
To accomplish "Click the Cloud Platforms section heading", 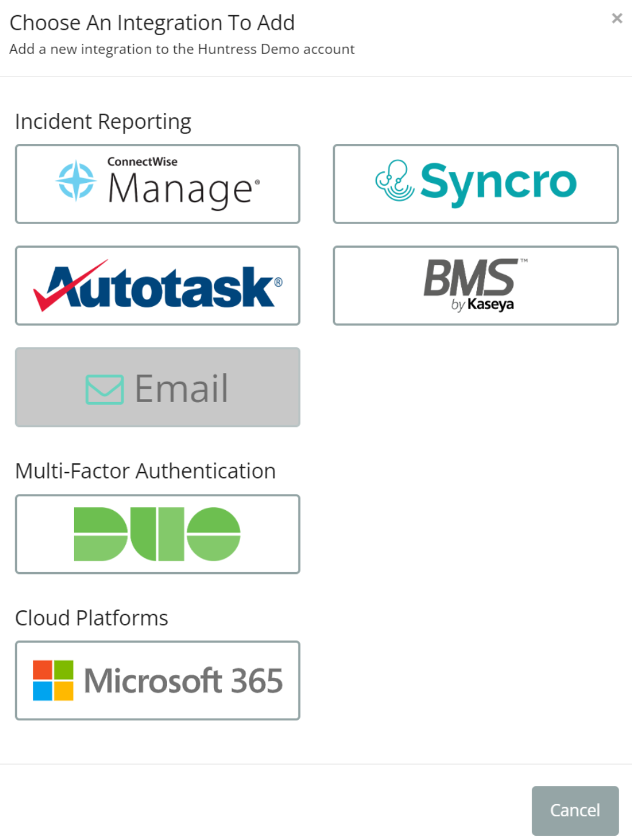I will [x=92, y=618].
